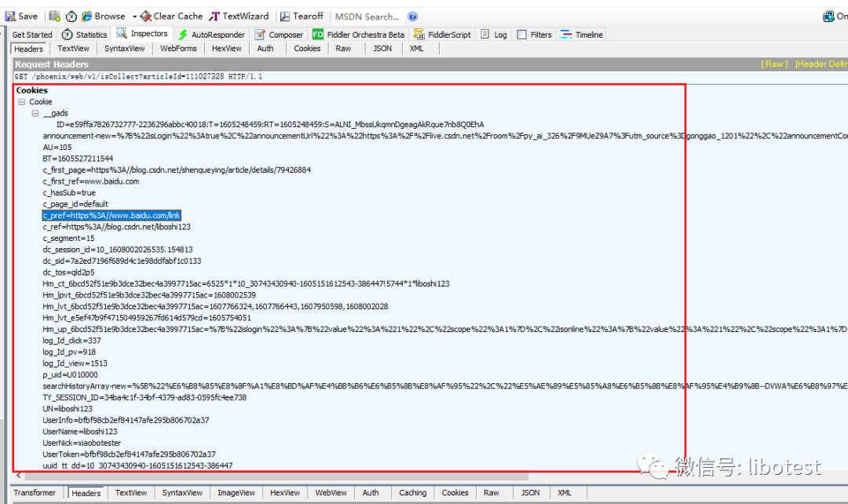848x504 pixels.
Task: Focus the MSDN Search field
Action: (367, 16)
